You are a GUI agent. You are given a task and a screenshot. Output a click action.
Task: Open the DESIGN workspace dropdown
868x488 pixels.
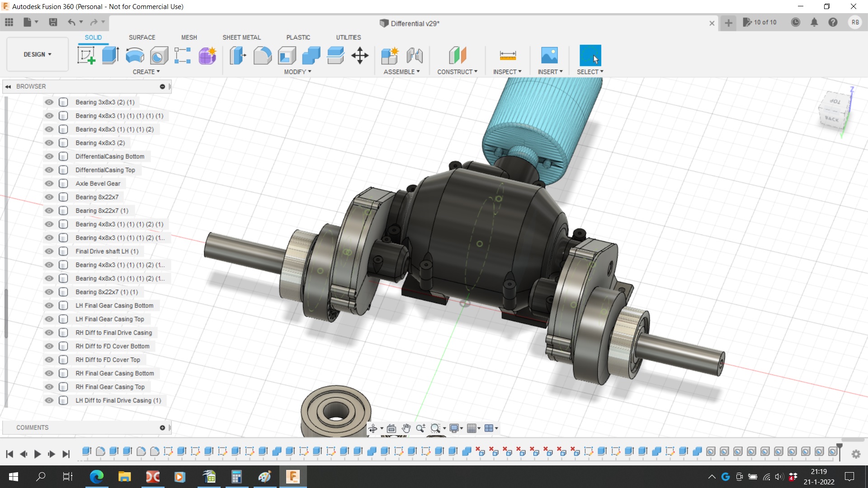tap(38, 54)
